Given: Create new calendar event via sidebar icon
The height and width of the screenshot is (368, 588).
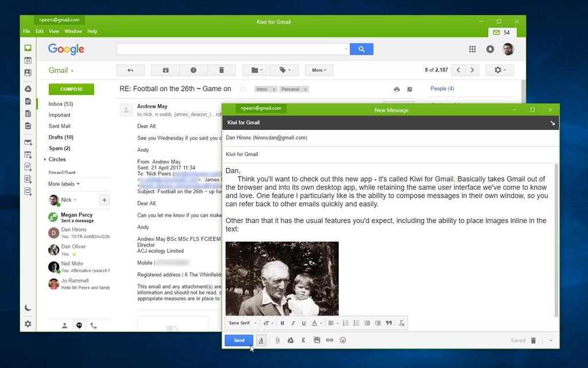Looking at the screenshot, I should coord(28,154).
